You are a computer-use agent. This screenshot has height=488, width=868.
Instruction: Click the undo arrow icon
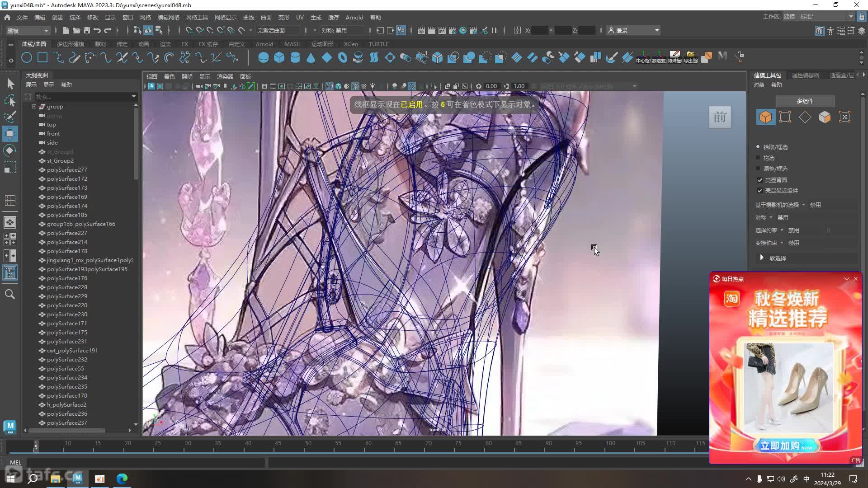point(97,30)
